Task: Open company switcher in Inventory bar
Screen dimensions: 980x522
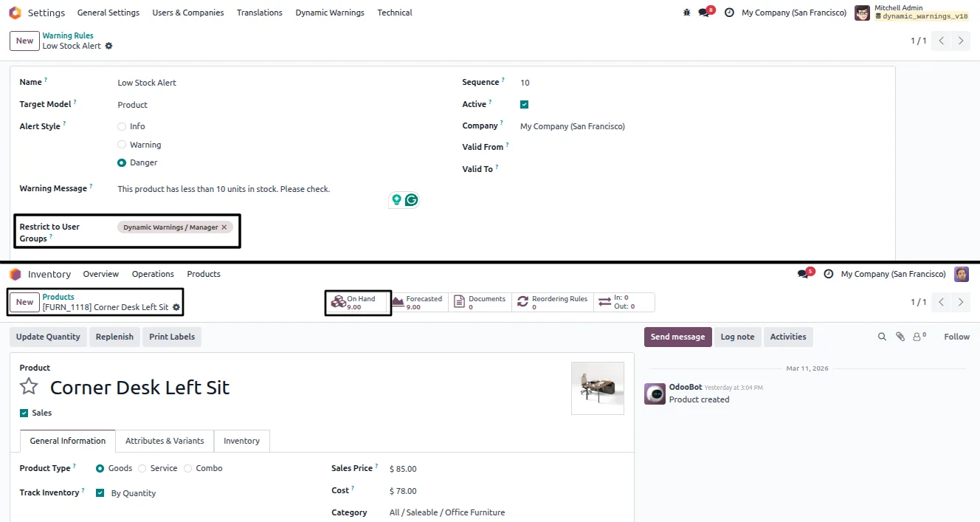Action: pos(894,274)
